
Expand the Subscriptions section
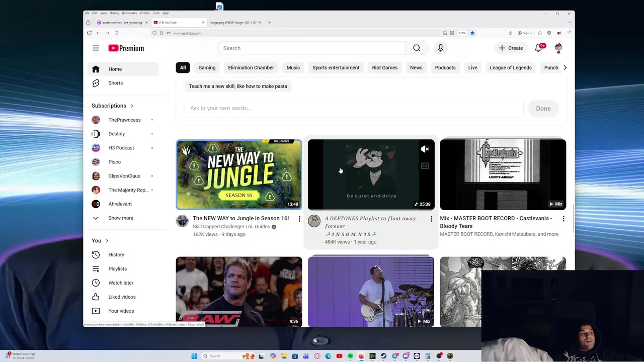coord(112,106)
